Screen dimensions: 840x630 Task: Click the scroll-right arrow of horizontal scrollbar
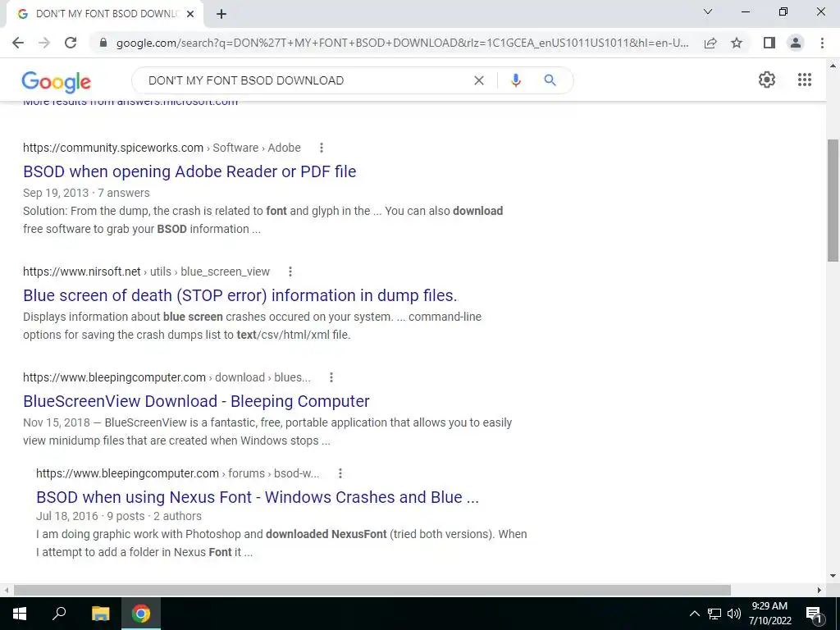coord(819,590)
